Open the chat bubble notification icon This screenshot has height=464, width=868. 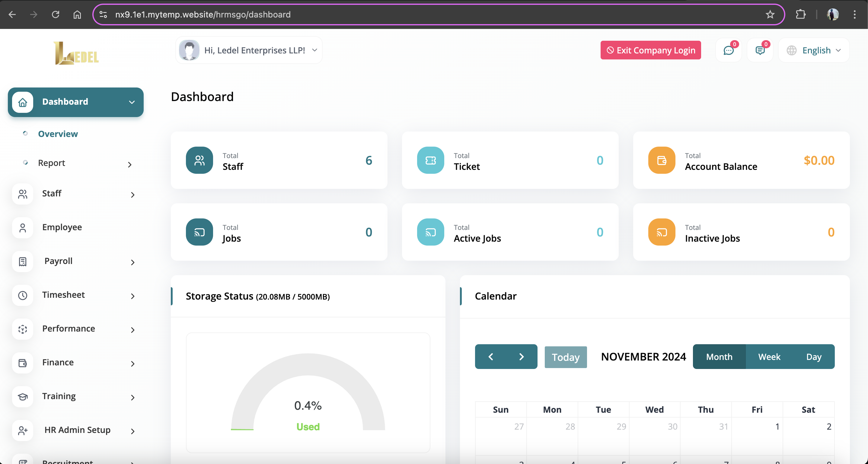(729, 50)
